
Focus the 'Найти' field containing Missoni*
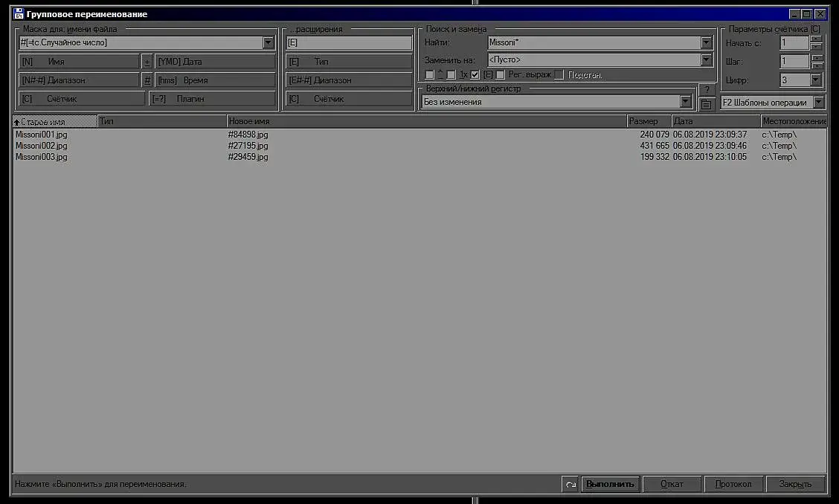(x=594, y=43)
